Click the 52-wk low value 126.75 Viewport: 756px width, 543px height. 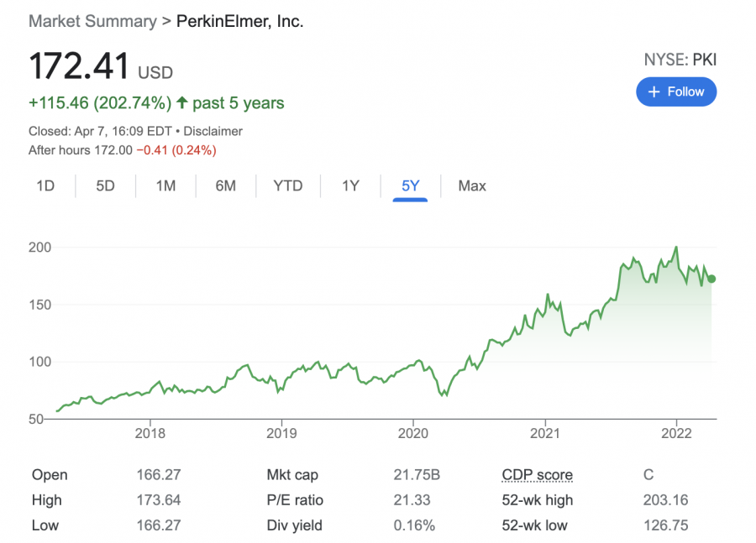666,525
